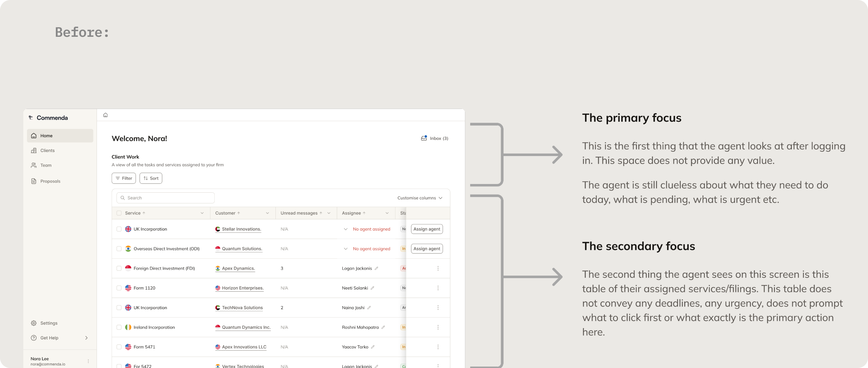Check the Ireland Incorporation row
Viewport: 868px width, 368px height.
(x=119, y=327)
